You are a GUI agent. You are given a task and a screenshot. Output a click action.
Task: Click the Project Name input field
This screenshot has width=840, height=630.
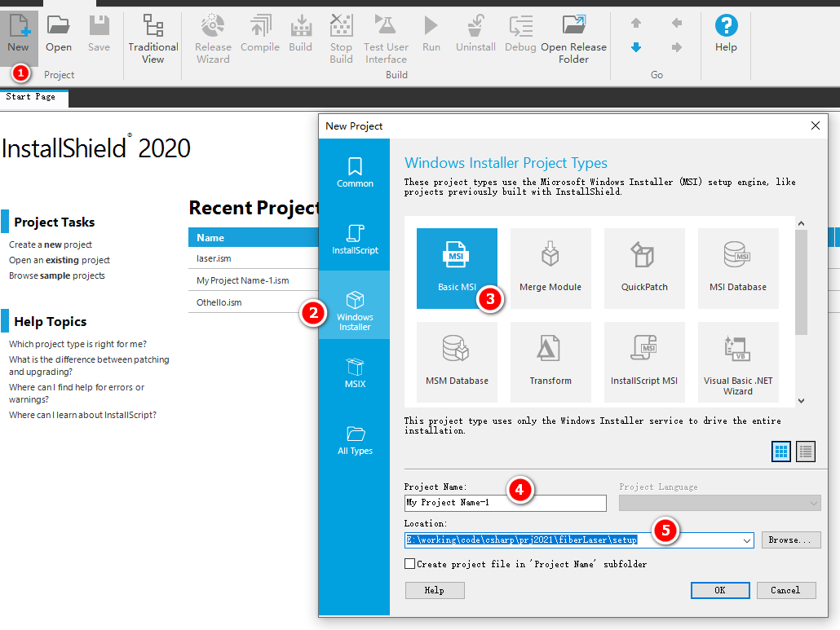(505, 503)
